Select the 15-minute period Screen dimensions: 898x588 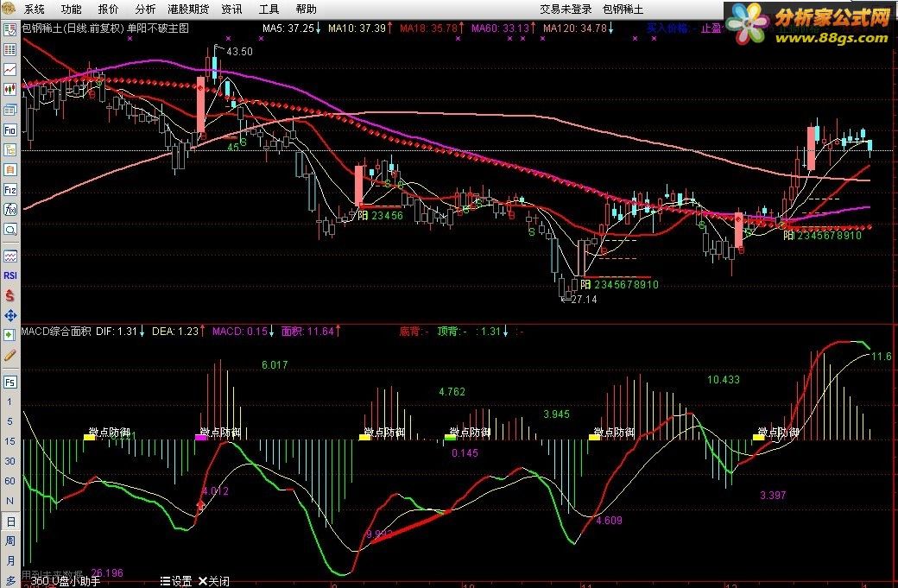[9, 441]
